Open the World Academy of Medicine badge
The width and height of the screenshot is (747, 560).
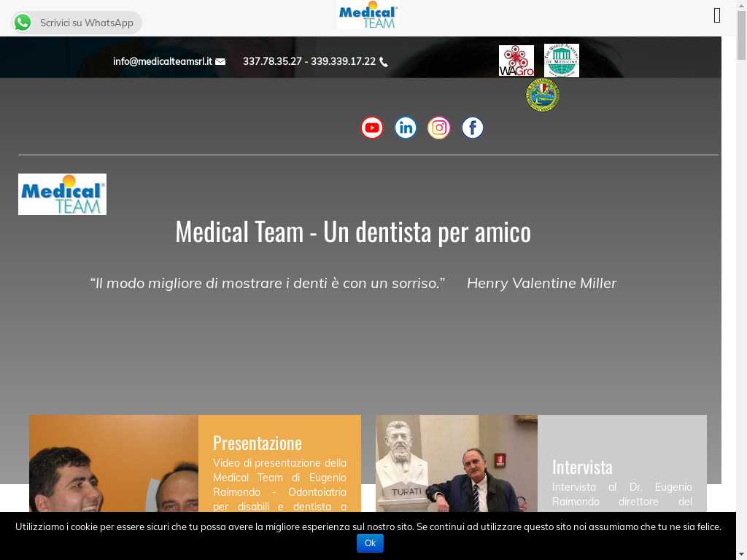(x=562, y=61)
